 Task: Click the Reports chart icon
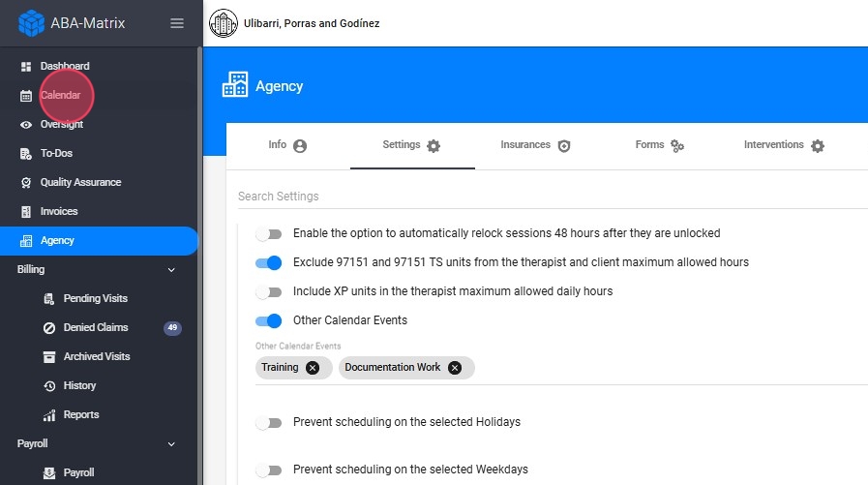(x=49, y=415)
